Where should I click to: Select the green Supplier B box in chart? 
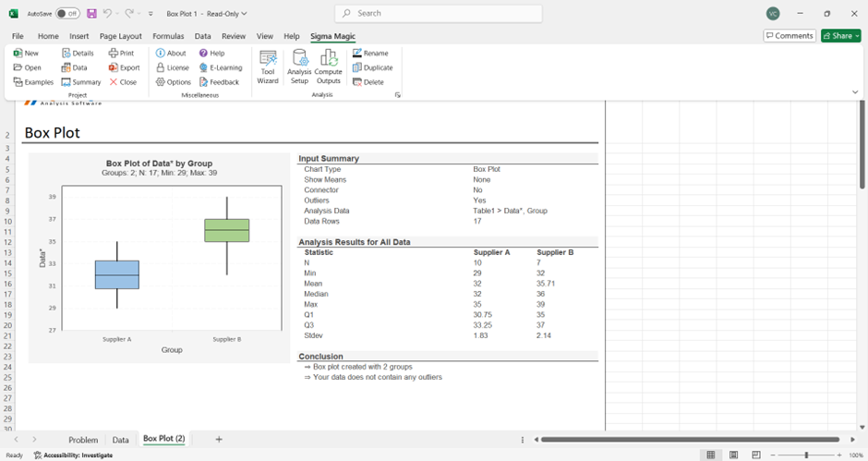(227, 231)
